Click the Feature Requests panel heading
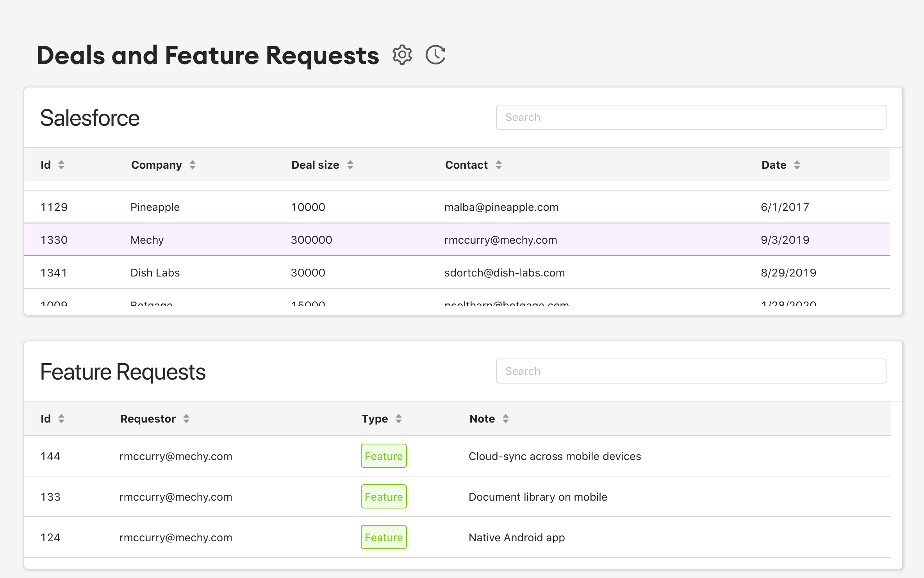The image size is (924, 578). [123, 372]
